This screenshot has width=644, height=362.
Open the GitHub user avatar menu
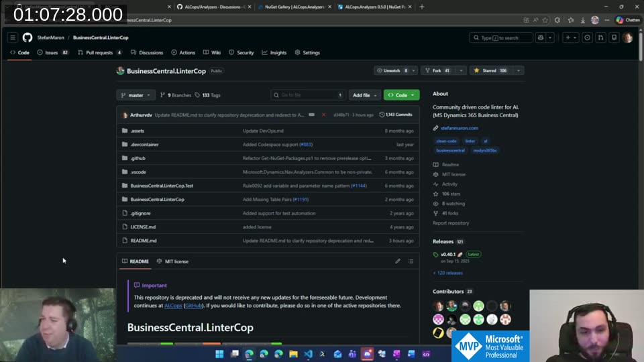pos(628,38)
